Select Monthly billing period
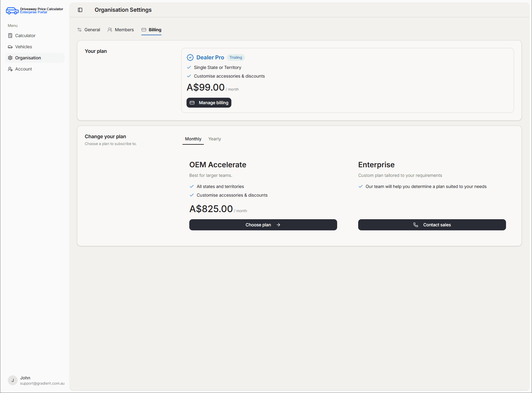Image resolution: width=532 pixels, height=393 pixels. [x=193, y=139]
